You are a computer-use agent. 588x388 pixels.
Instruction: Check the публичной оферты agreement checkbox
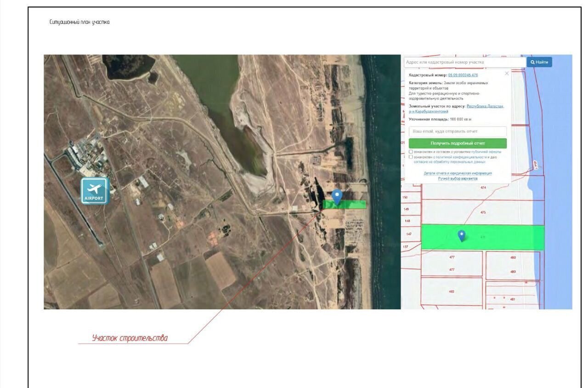(x=411, y=151)
